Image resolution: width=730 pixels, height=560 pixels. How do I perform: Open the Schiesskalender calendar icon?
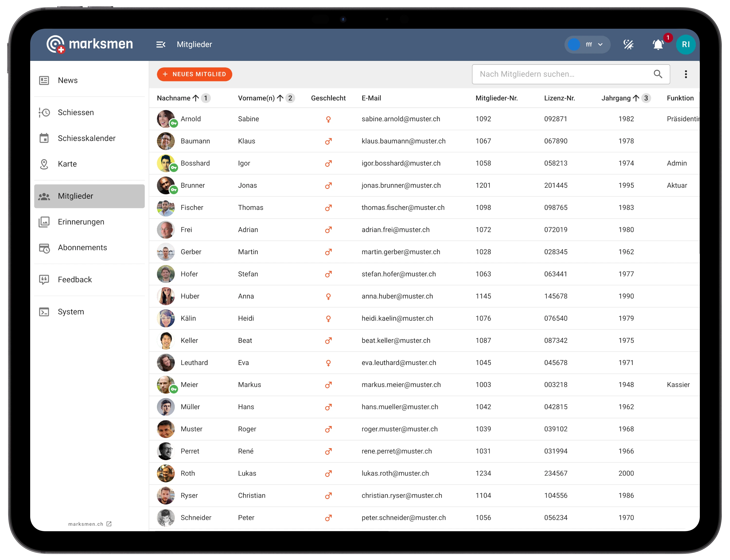tap(44, 138)
